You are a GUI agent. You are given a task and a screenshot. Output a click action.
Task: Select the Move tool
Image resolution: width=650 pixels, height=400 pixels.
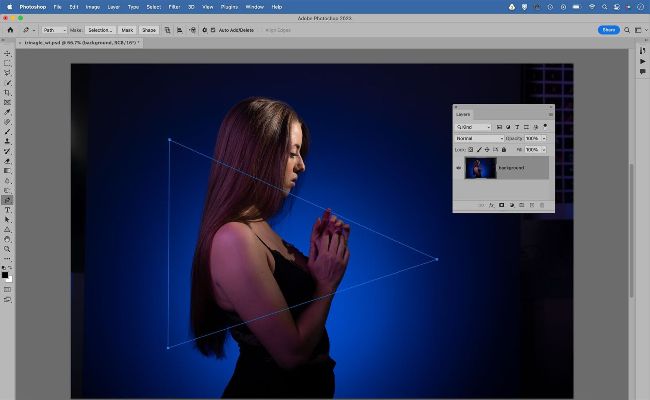coord(8,53)
